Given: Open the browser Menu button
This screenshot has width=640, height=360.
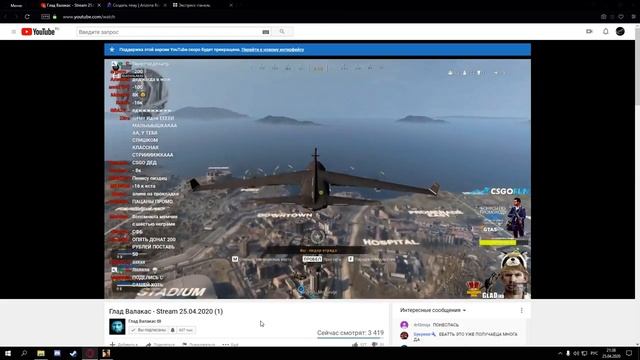Looking at the screenshot, I should pos(16,5).
